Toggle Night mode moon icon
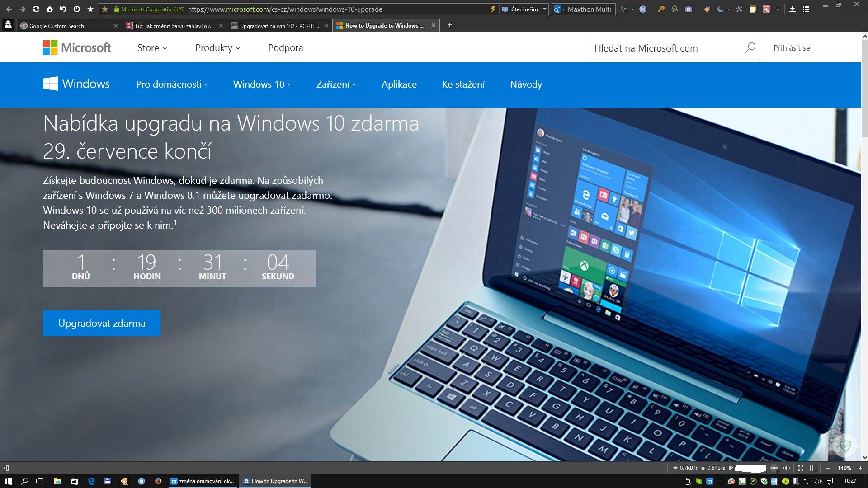Image resolution: width=868 pixels, height=488 pixels. click(720, 9)
